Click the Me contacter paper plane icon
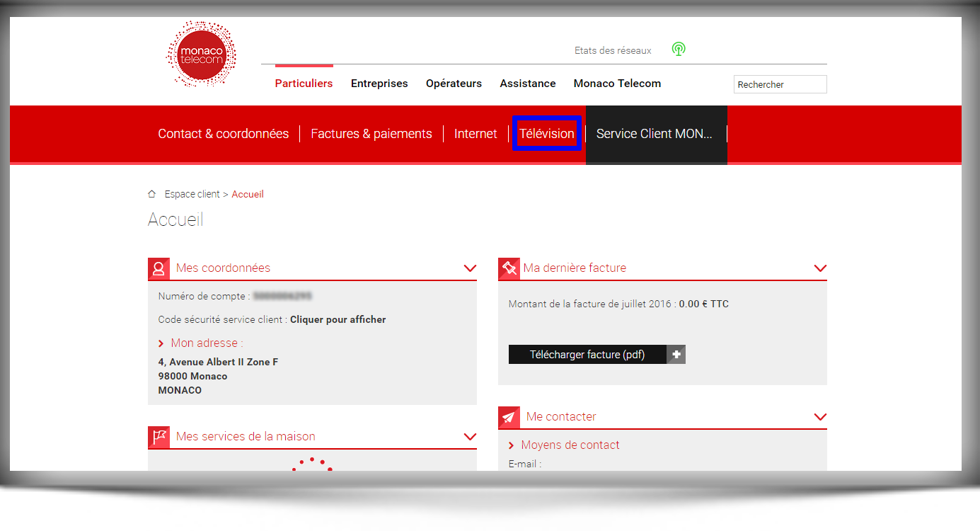This screenshot has width=980, height=531. [x=509, y=417]
